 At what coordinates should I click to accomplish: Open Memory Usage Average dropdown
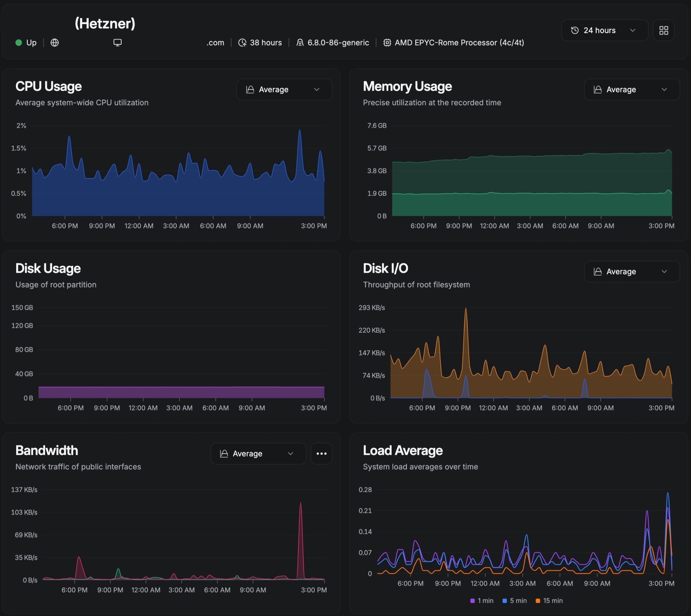[x=632, y=89]
